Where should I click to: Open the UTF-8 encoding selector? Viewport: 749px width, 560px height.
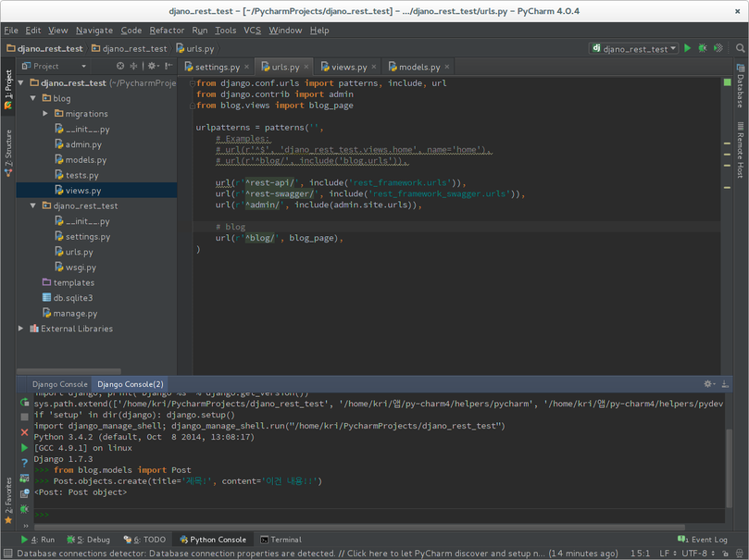(x=698, y=554)
